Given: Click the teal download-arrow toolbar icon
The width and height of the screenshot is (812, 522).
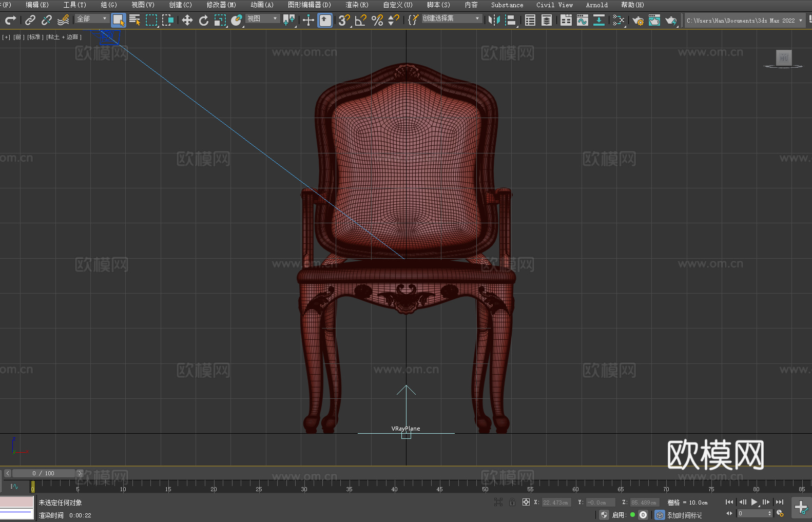Looking at the screenshot, I should (x=599, y=20).
